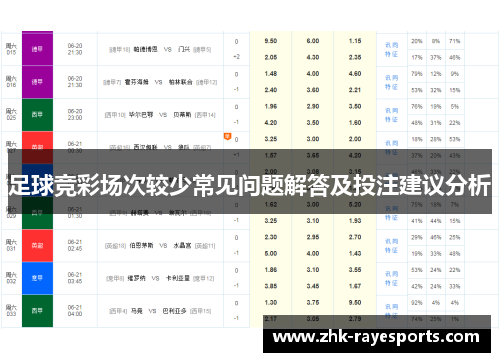This screenshot has height=362, width=500.
Task: Select the 6.00 draw odds
Action: tap(313, 41)
